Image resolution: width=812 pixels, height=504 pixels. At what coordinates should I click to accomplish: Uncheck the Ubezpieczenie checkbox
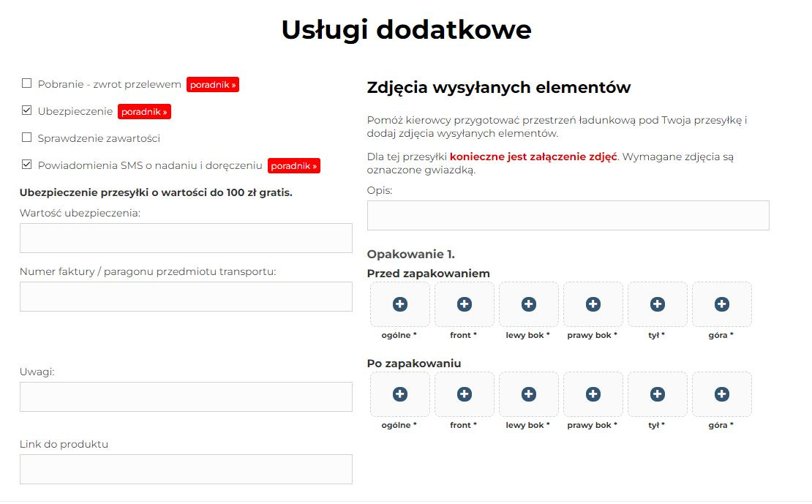tap(27, 110)
